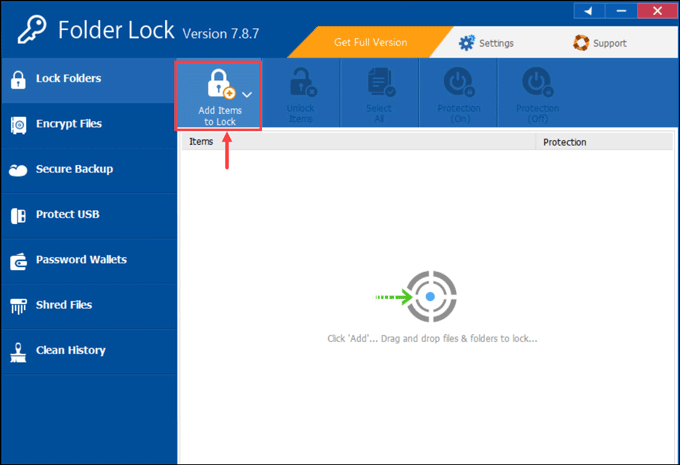Open the Password Wallets section
This screenshot has height=465, width=680.
pyautogui.click(x=88, y=261)
